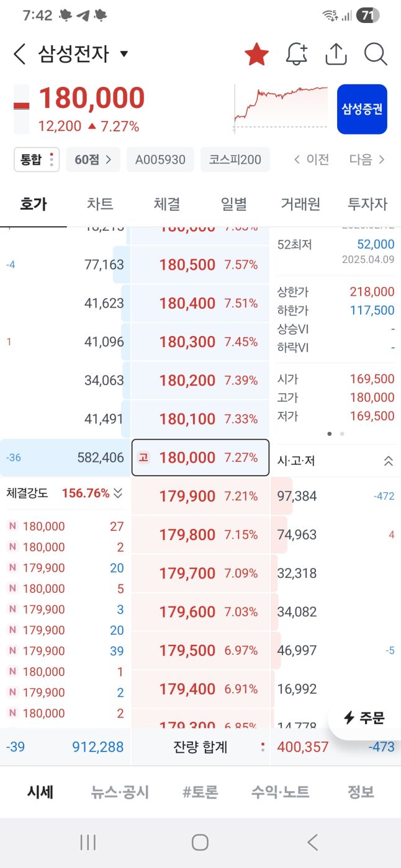Toggle the red favorite star
Screen dimensions: 401x868
coord(256,55)
